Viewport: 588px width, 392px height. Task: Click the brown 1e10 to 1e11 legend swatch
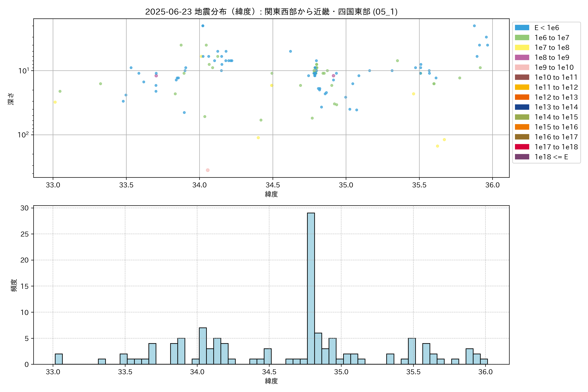(522, 77)
